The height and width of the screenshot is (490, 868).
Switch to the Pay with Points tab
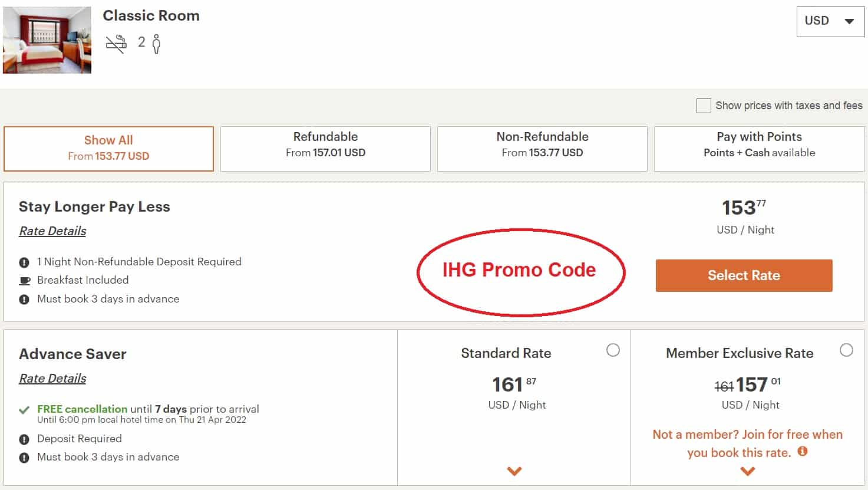point(758,149)
